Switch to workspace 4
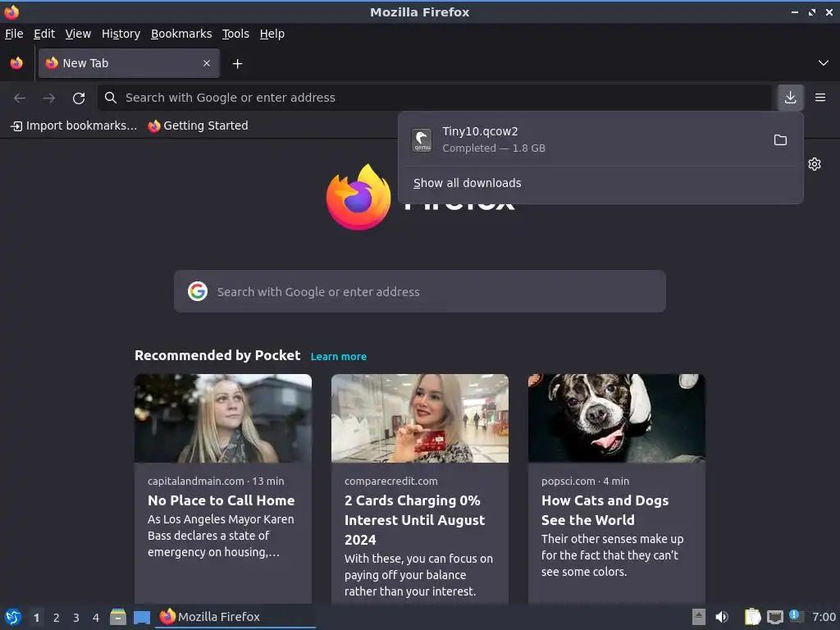 pyautogui.click(x=96, y=618)
